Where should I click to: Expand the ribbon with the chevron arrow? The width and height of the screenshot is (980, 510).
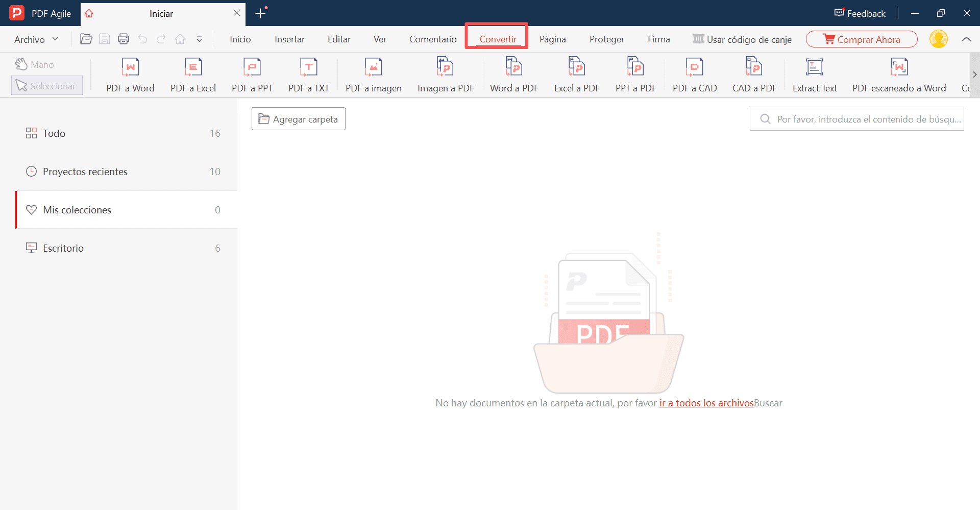[967, 39]
